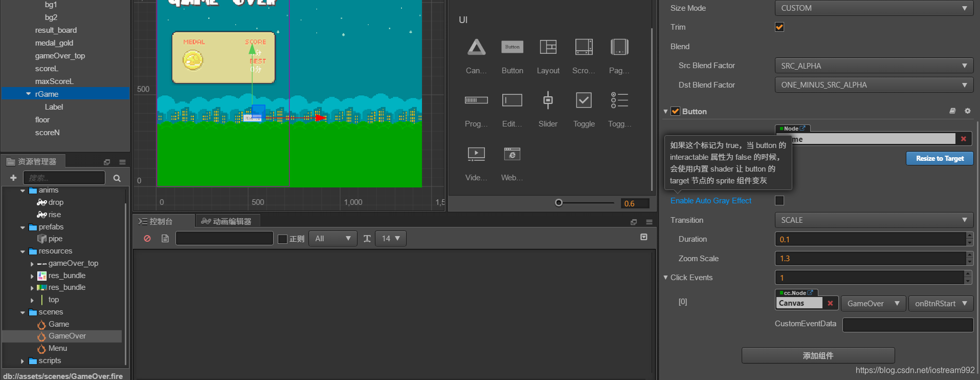Screen dimensions: 980x380
Task: Pick the VideoPlayer UI icon
Action: click(x=476, y=154)
